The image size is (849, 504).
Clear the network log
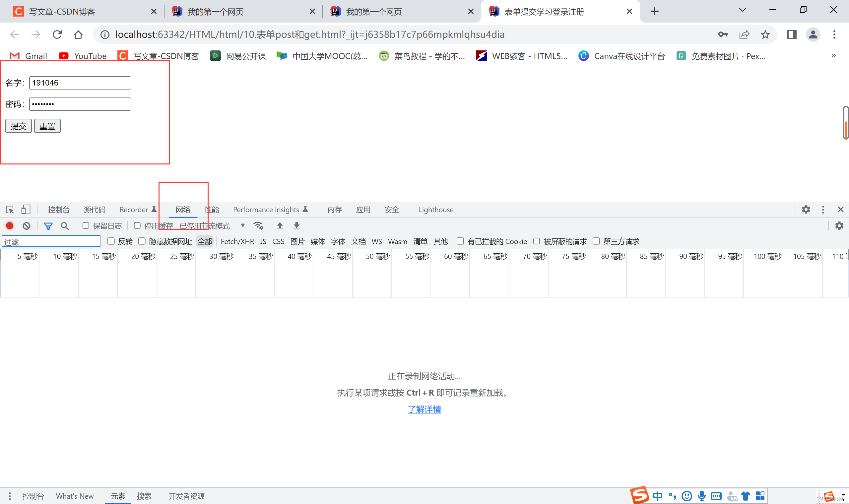pyautogui.click(x=27, y=225)
